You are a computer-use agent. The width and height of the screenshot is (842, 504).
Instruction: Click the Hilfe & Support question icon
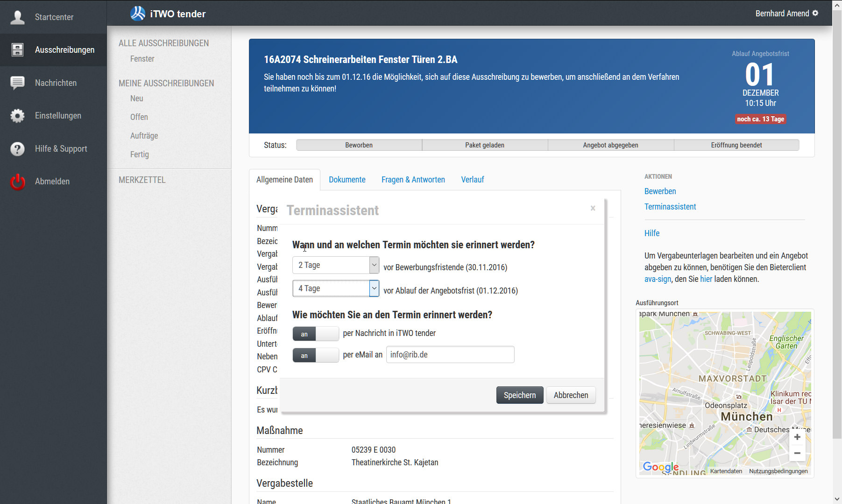18,149
